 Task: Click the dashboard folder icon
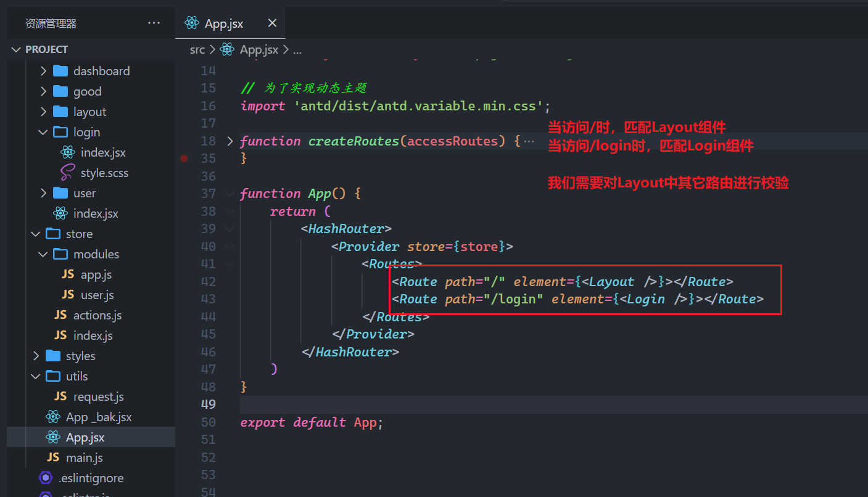(60, 71)
